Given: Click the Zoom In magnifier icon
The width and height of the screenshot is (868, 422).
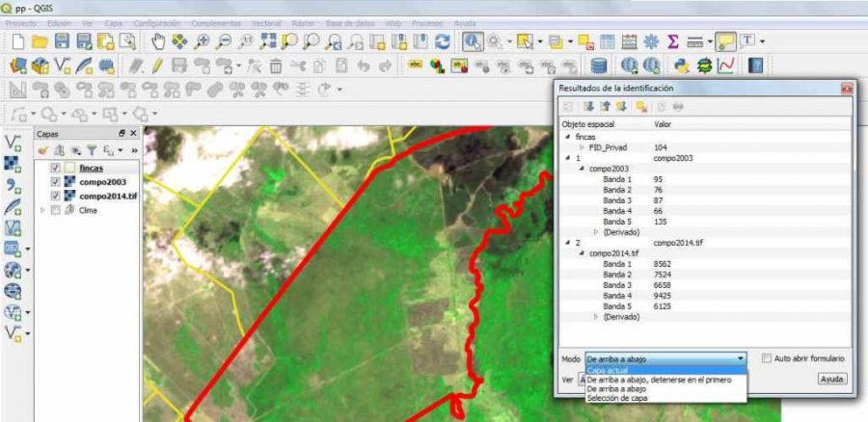Looking at the screenshot, I should pyautogui.click(x=202, y=41).
